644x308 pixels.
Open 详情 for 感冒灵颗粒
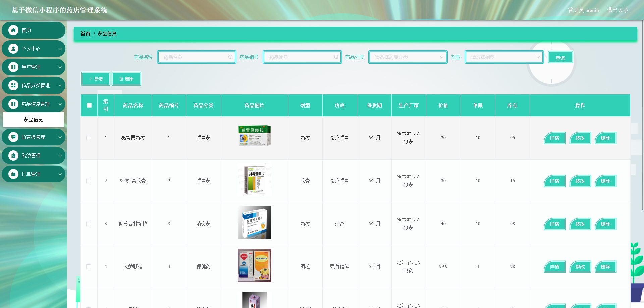tap(554, 138)
